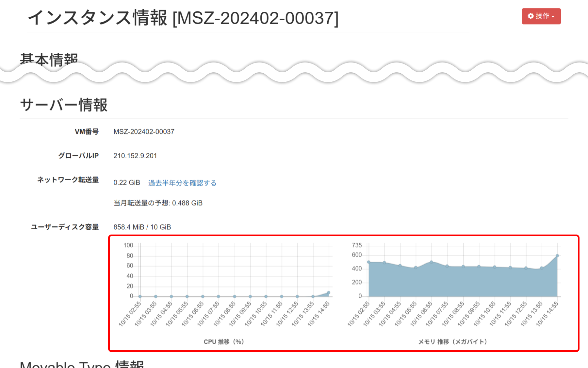The image size is (588, 368).
Task: Click the CPU chart 10/15 08:55 data point
Action: (x=235, y=296)
